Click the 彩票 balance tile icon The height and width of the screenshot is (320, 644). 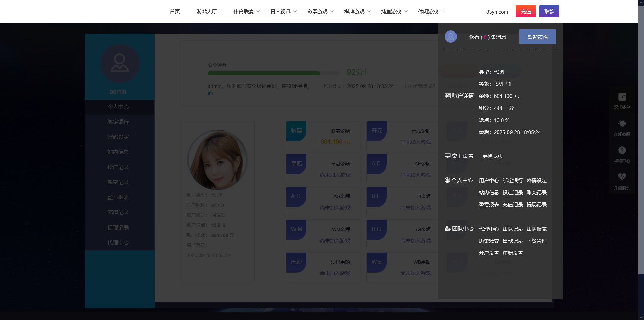pos(296,131)
